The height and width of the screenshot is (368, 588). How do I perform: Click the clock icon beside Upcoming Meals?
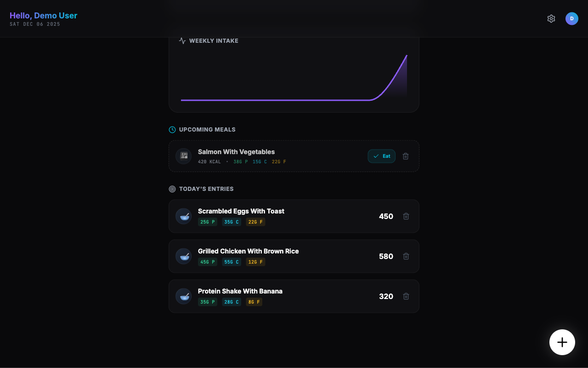[x=172, y=129]
